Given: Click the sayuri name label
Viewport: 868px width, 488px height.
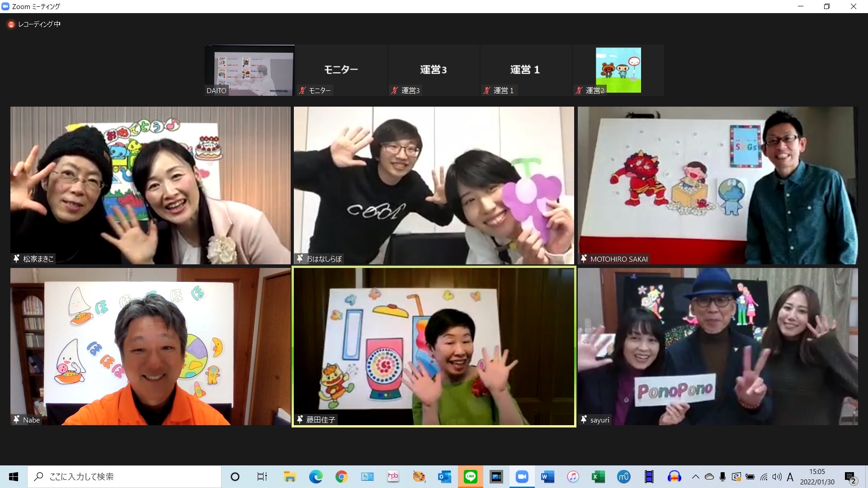Looking at the screenshot, I should (599, 420).
